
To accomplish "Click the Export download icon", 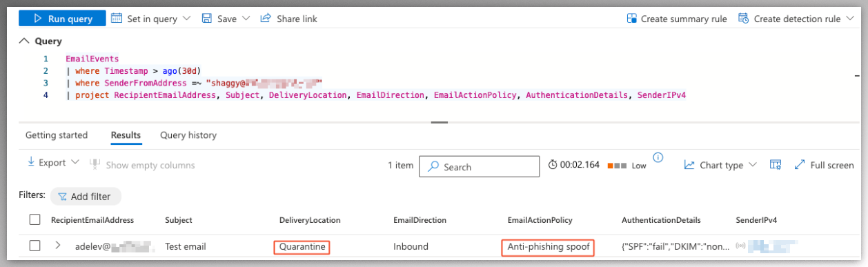I will coord(31,163).
